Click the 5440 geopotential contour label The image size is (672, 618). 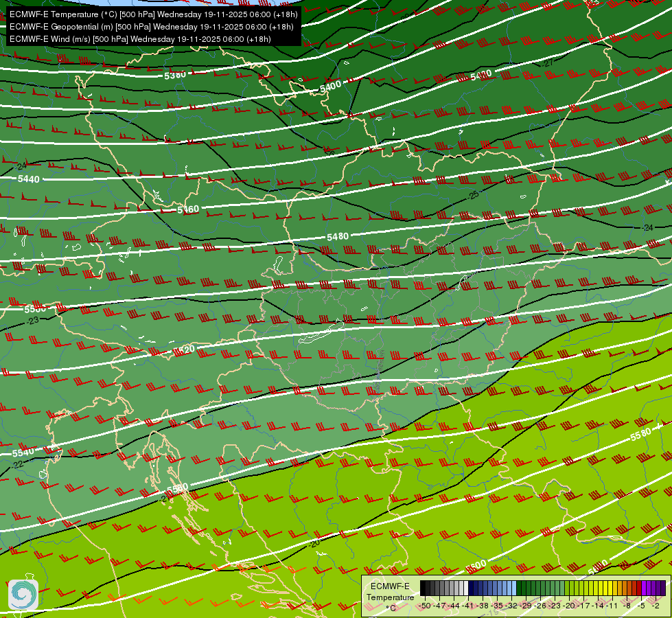point(29,179)
